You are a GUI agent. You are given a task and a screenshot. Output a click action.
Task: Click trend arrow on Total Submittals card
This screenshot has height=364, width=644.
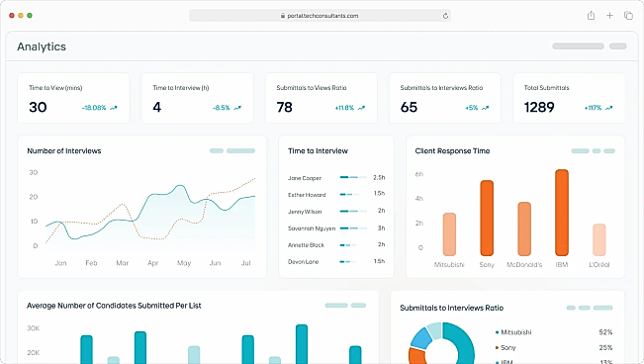point(609,108)
